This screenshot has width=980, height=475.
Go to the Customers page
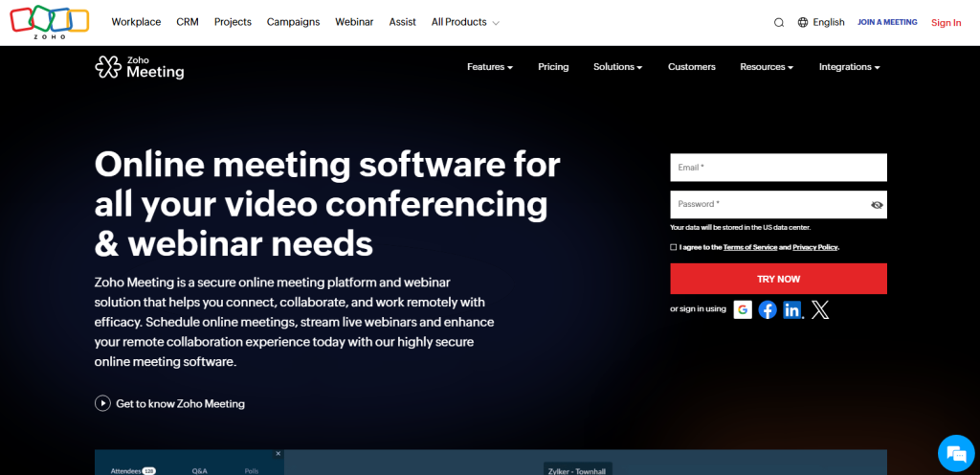click(692, 67)
